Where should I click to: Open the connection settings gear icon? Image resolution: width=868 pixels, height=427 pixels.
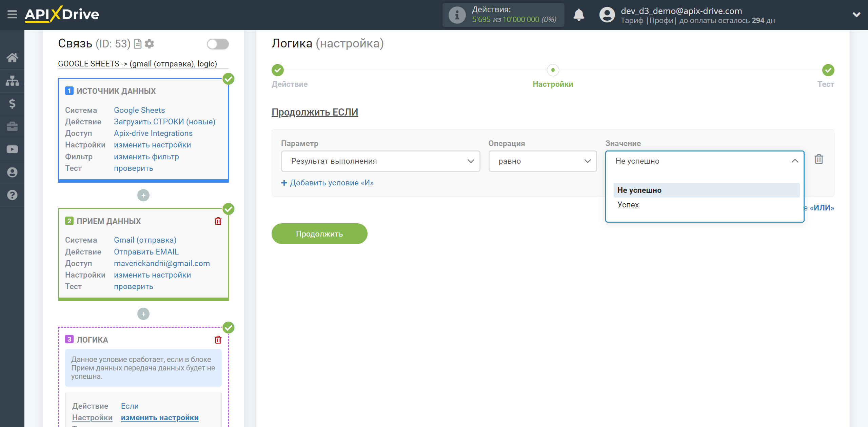pos(149,44)
